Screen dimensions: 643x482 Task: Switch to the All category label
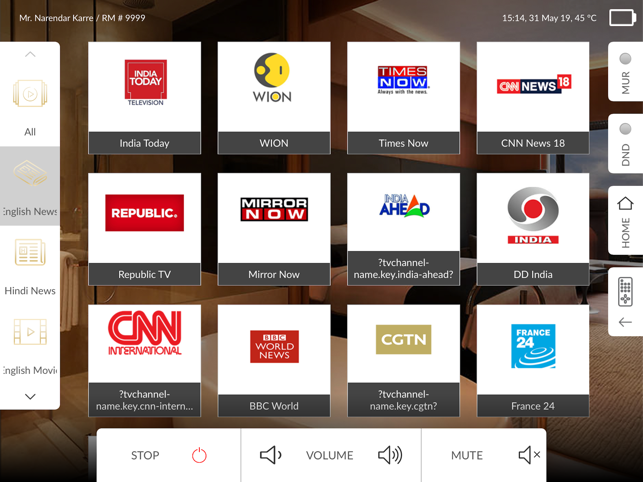(x=30, y=132)
